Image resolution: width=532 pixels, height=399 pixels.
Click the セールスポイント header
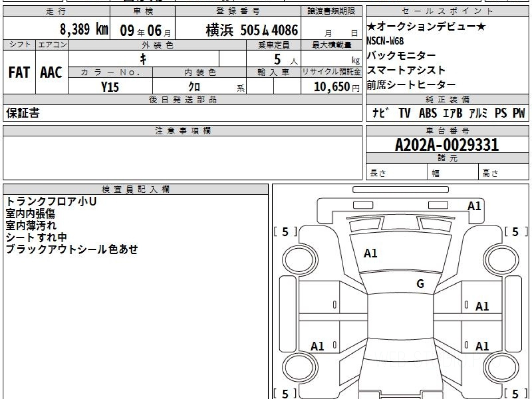[x=448, y=11]
